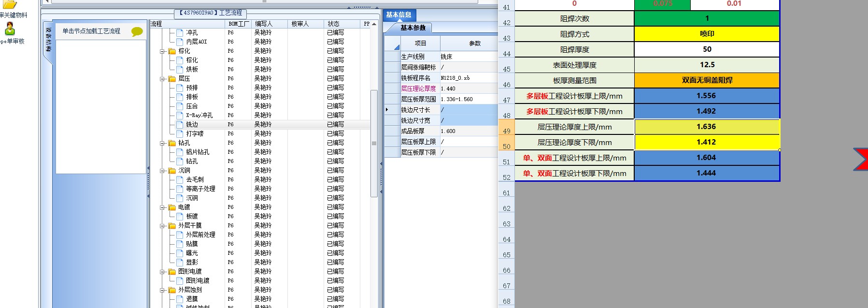Screen dimensions: 868x308
Task: Collapse the 外层蚀刻 tree node
Action: pyautogui.click(x=163, y=290)
